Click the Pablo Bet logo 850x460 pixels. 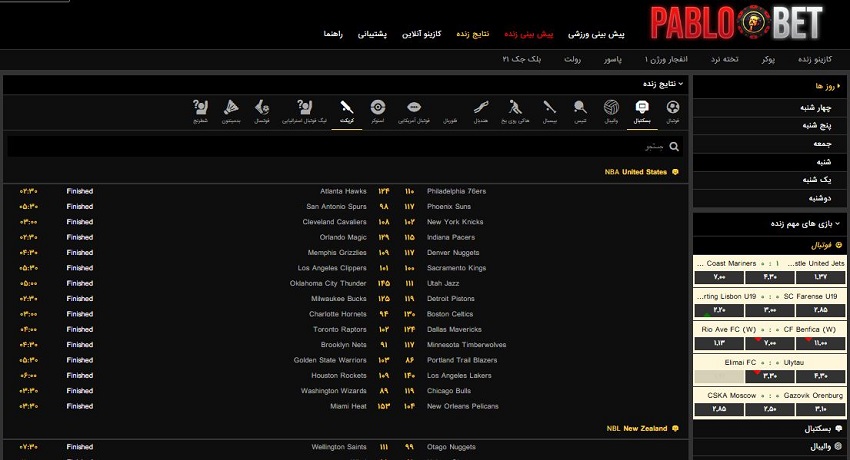pyautogui.click(x=737, y=23)
